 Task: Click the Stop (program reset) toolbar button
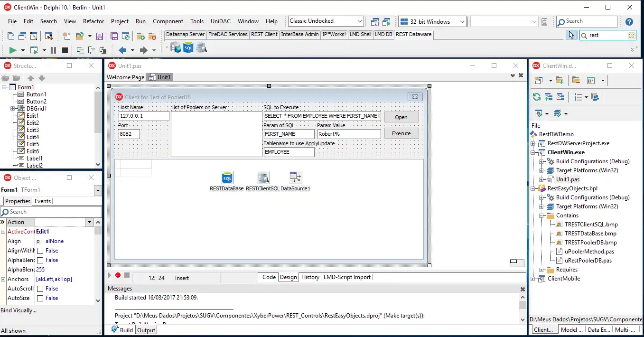(65, 50)
